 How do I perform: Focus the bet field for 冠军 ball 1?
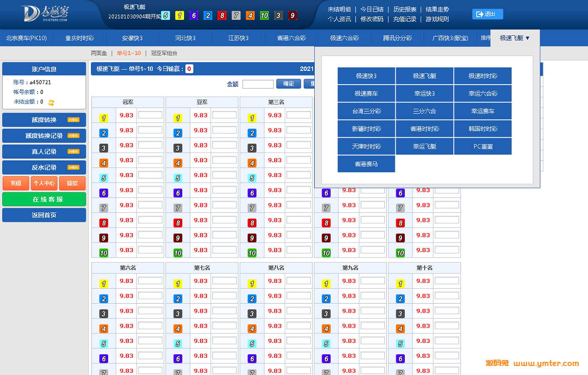tap(150, 115)
